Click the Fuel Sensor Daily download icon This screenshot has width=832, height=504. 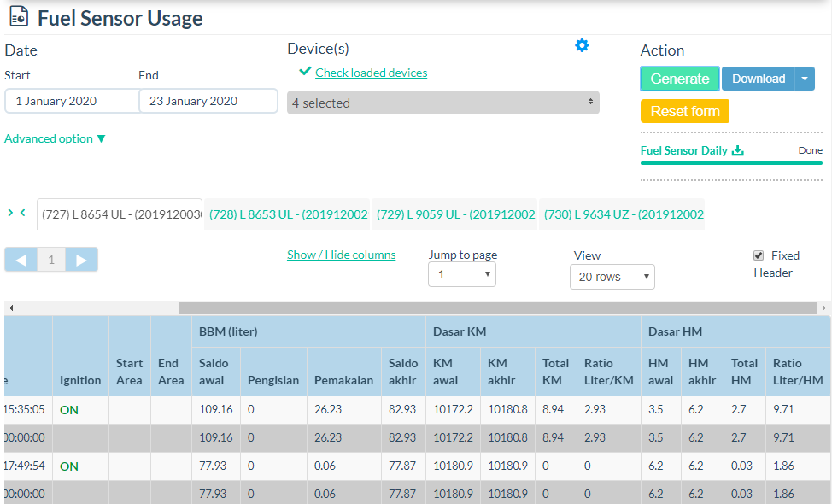[738, 150]
